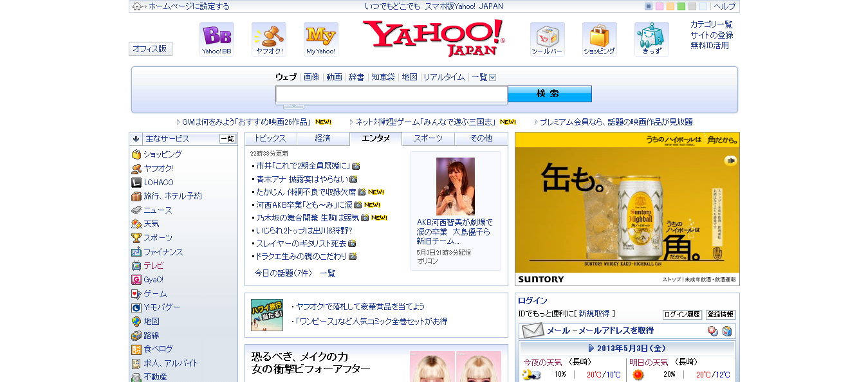Click the ショッピング sidebar icon
This screenshot has width=868, height=382.
136,154
